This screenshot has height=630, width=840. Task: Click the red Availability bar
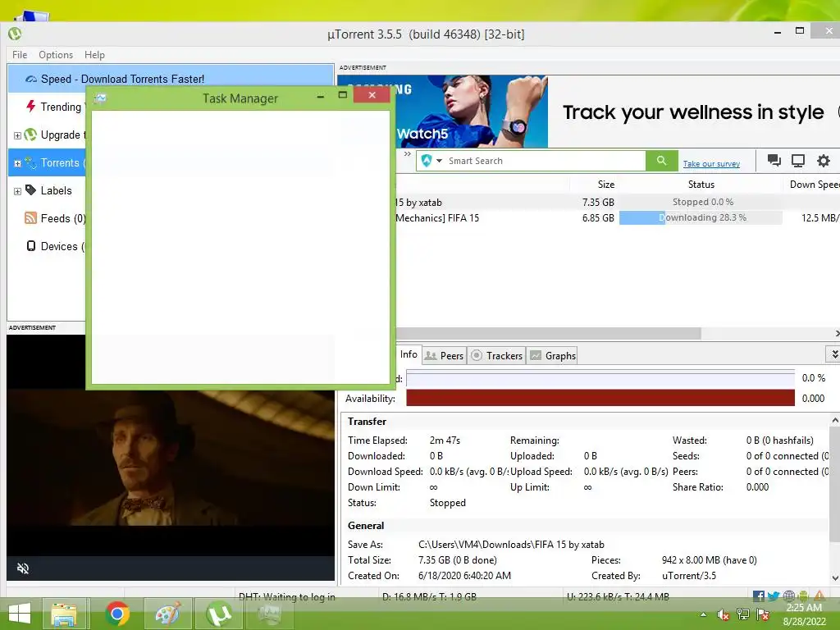click(600, 398)
